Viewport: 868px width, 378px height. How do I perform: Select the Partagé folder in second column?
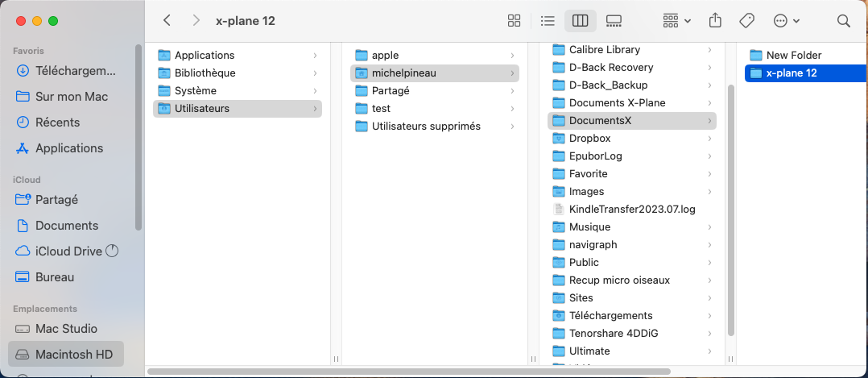click(435, 90)
